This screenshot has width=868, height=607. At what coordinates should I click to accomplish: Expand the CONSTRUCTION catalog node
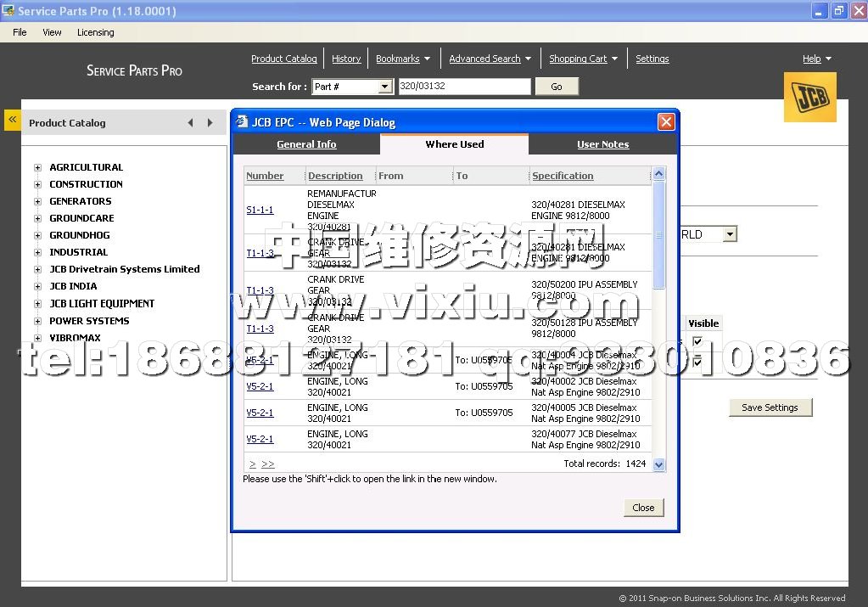pos(37,184)
